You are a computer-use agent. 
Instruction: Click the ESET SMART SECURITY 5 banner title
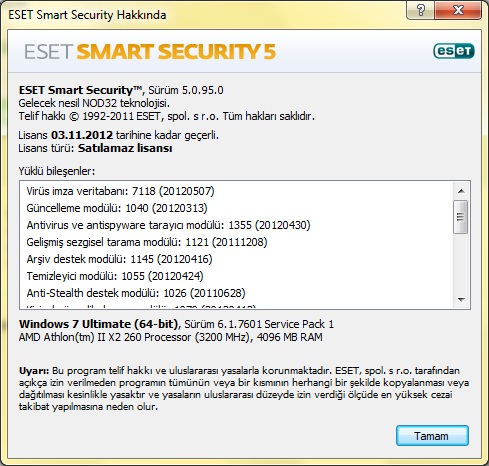pyautogui.click(x=150, y=52)
